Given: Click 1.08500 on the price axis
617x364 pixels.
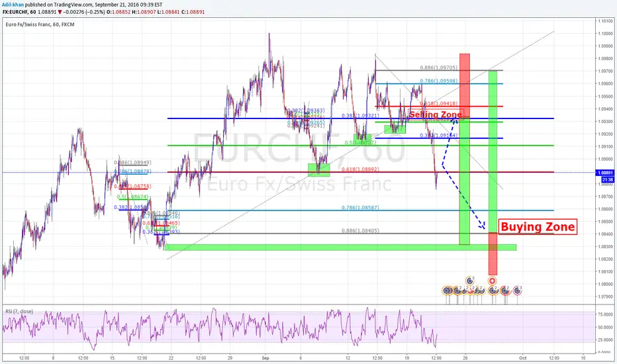Looking at the screenshot, I should click(x=605, y=222).
